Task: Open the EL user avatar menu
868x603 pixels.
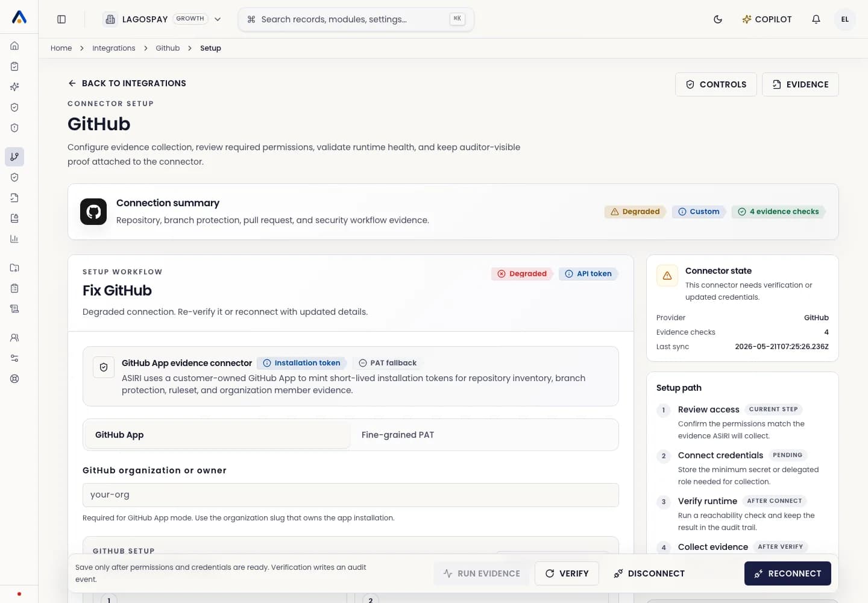Action: coord(845,19)
